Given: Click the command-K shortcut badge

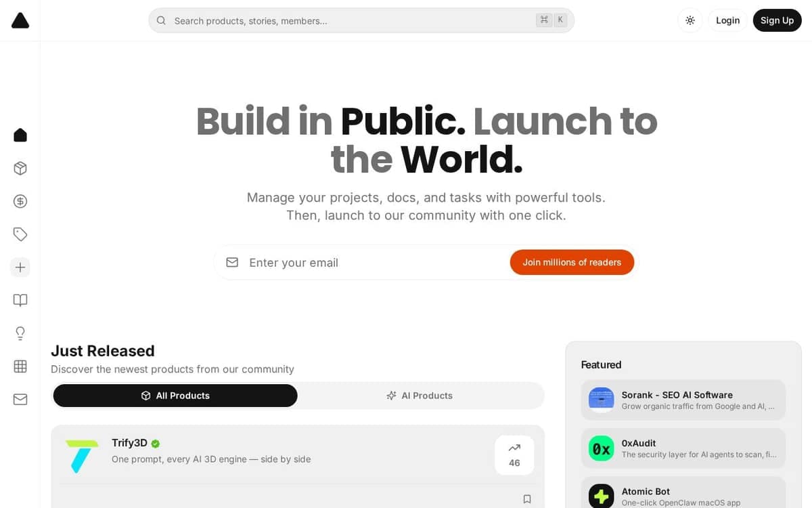Looking at the screenshot, I should point(551,20).
